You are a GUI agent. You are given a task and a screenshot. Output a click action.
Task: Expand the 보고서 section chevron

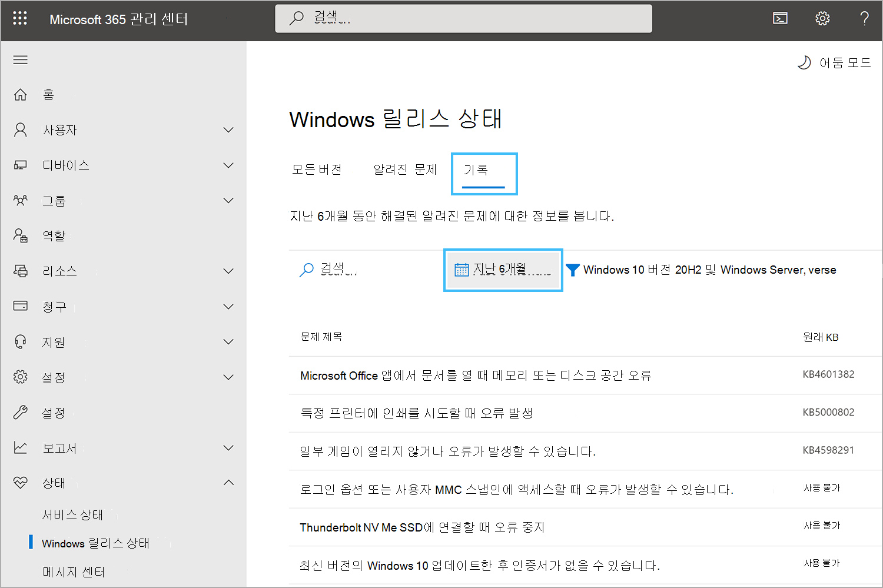click(228, 448)
